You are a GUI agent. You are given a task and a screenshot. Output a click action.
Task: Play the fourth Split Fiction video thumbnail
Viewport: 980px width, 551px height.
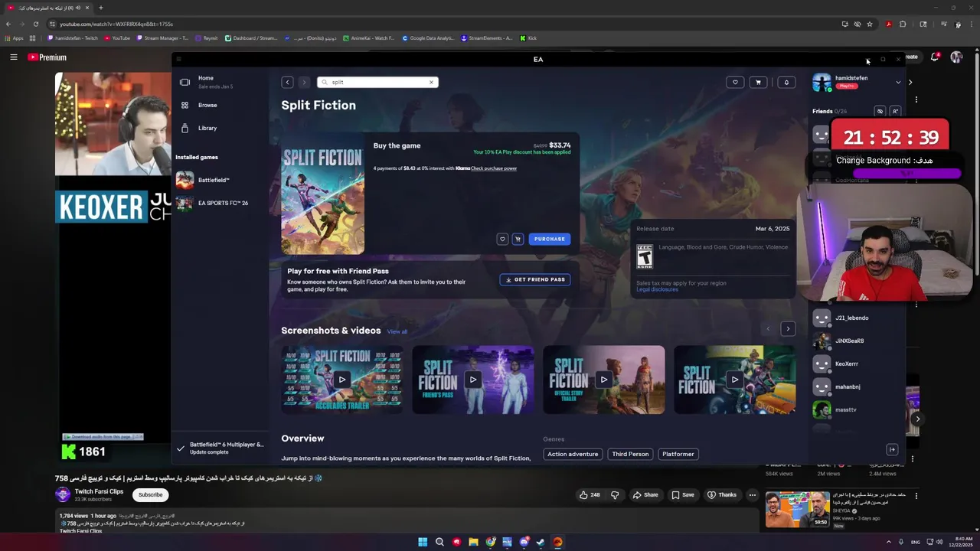[x=735, y=380]
